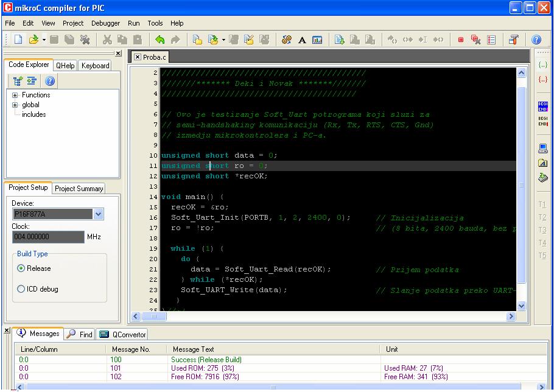Click the Message No. column header
Image resolution: width=554 pixels, height=392 pixels.
(131, 349)
